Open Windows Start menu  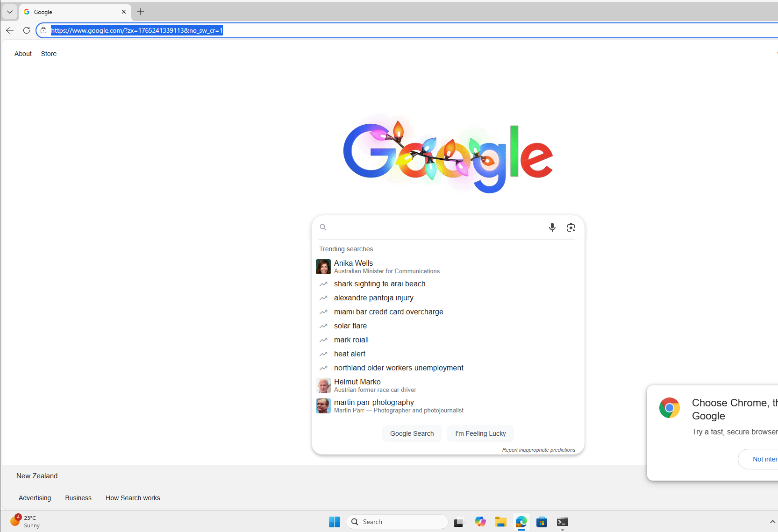point(334,522)
